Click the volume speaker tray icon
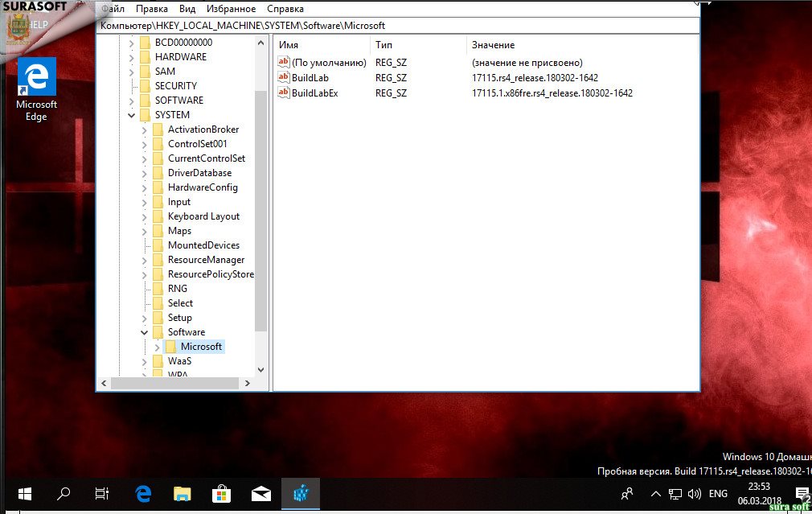 (x=695, y=494)
